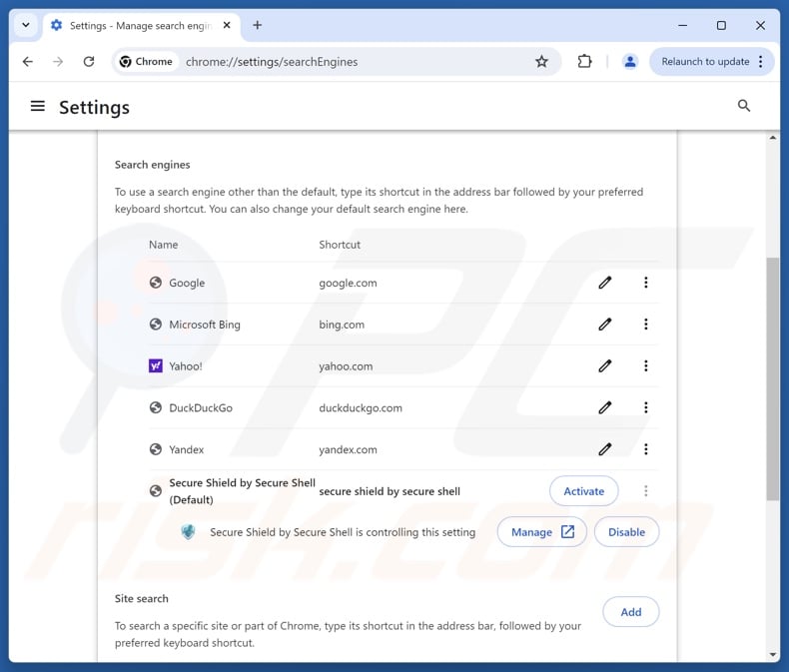Search settings with magnifier icon

(x=744, y=106)
